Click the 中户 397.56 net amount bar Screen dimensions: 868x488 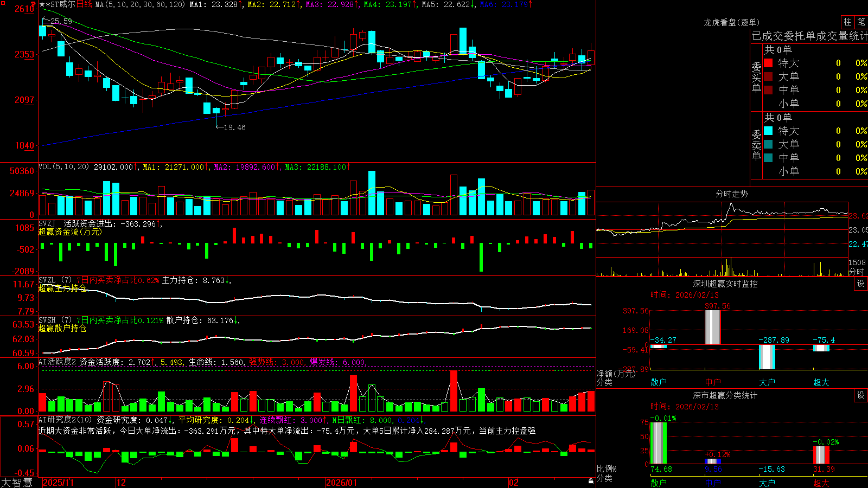click(713, 328)
